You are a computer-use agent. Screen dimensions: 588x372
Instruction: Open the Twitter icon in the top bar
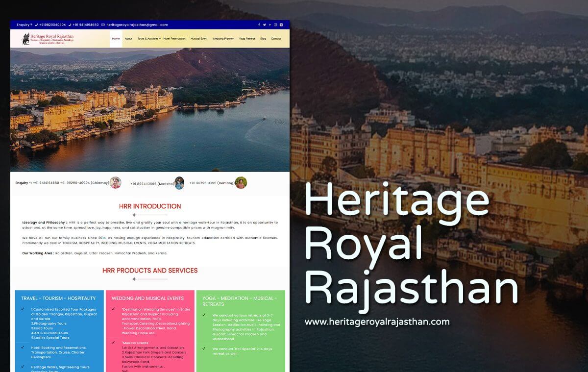pyautogui.click(x=265, y=25)
